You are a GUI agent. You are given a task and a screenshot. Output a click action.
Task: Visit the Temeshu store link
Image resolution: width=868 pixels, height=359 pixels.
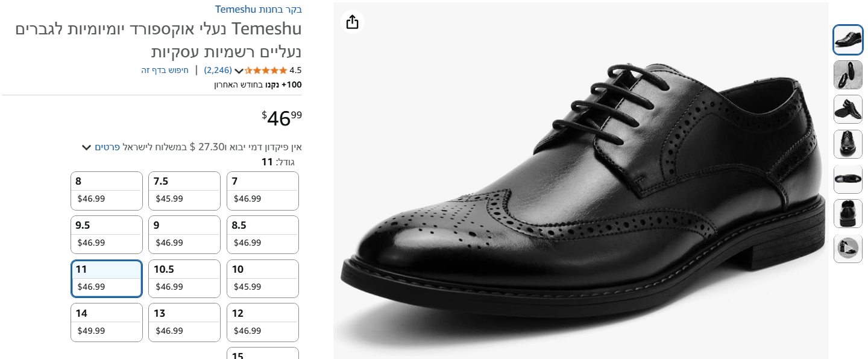pos(259,9)
